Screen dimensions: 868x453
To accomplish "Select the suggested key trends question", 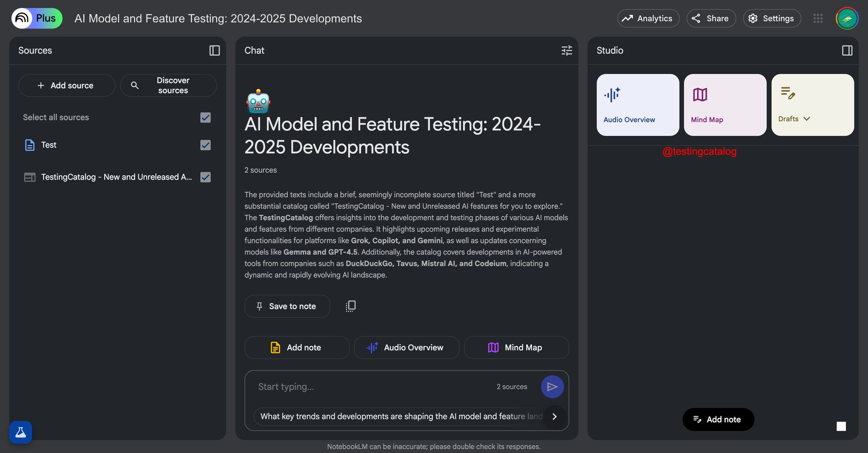I will click(x=401, y=416).
